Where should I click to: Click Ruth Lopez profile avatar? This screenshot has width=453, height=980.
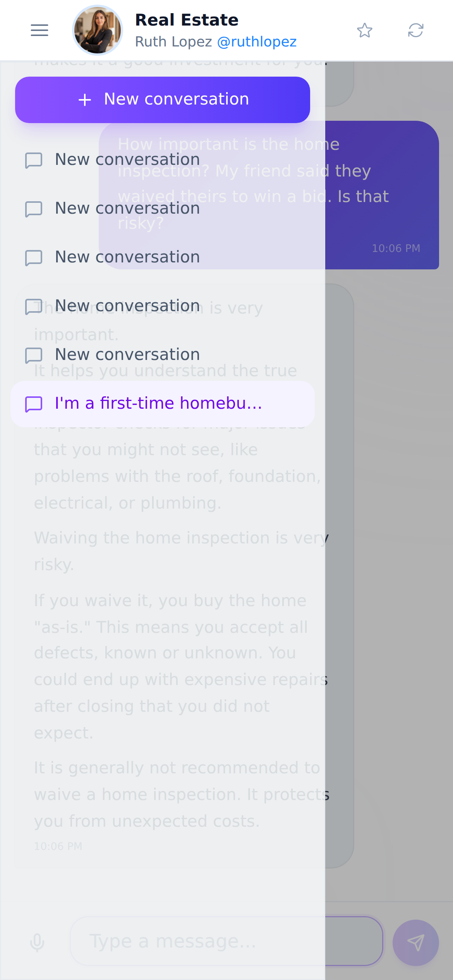click(98, 30)
